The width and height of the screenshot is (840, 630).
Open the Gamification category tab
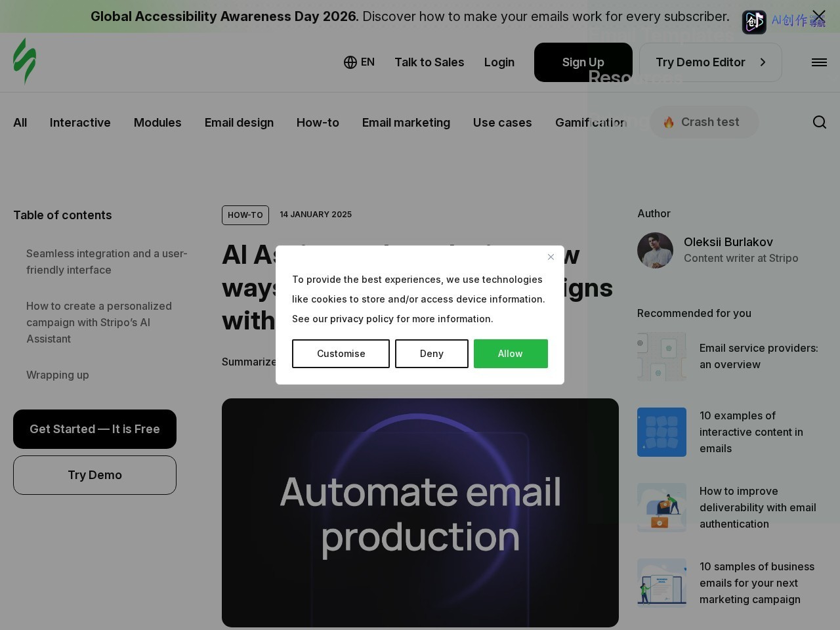tap(591, 123)
